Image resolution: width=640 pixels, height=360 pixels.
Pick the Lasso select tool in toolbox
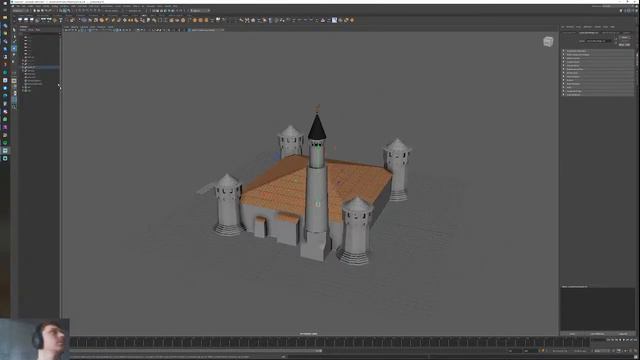[14, 36]
